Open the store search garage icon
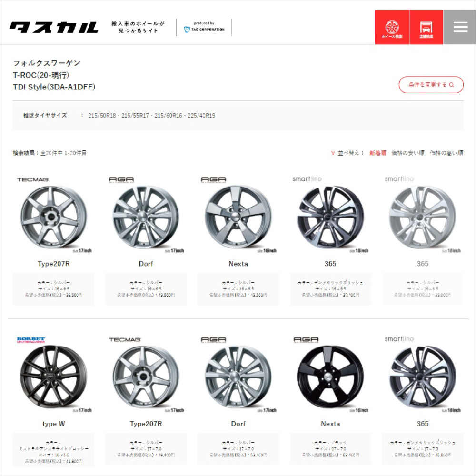 [426, 27]
